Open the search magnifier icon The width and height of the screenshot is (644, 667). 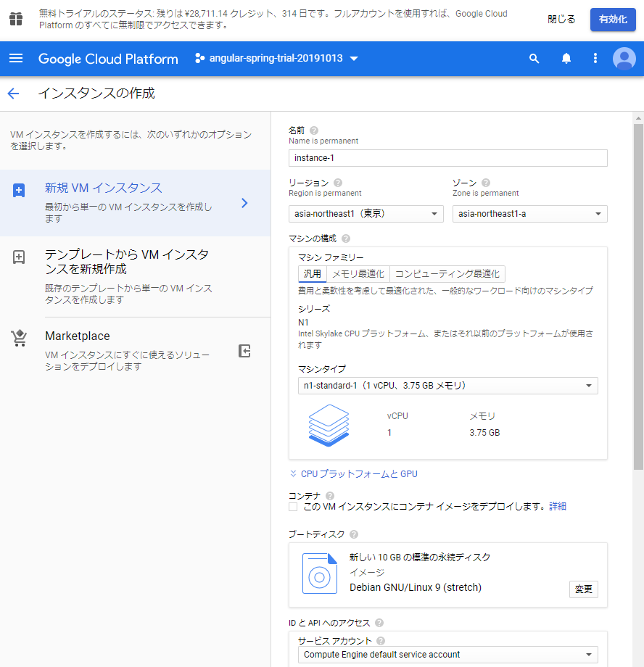point(534,58)
